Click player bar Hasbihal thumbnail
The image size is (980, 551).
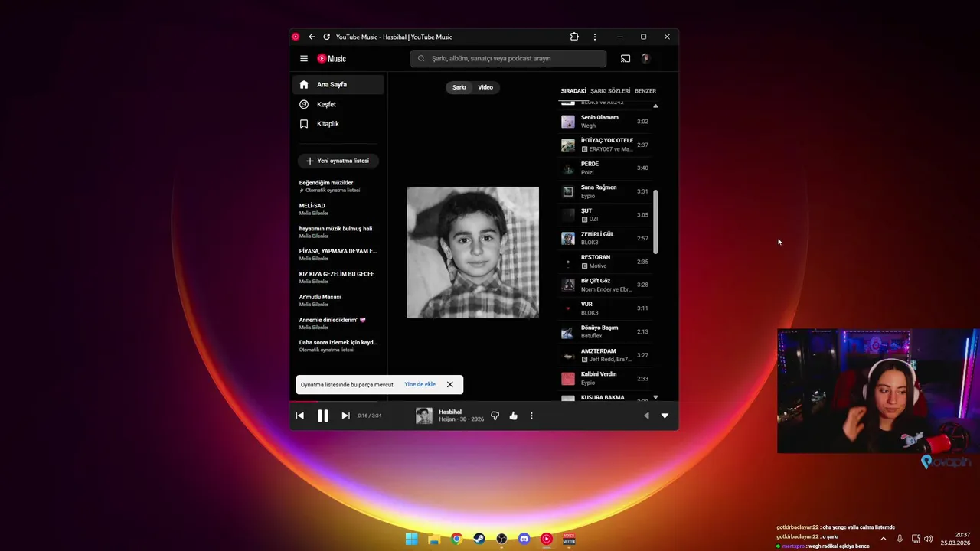click(x=424, y=416)
